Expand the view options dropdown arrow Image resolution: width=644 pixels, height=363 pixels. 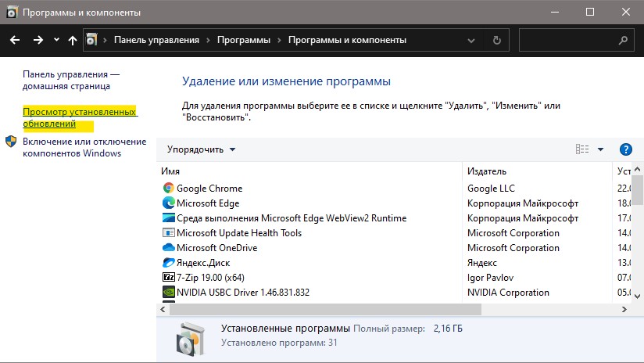(x=600, y=149)
